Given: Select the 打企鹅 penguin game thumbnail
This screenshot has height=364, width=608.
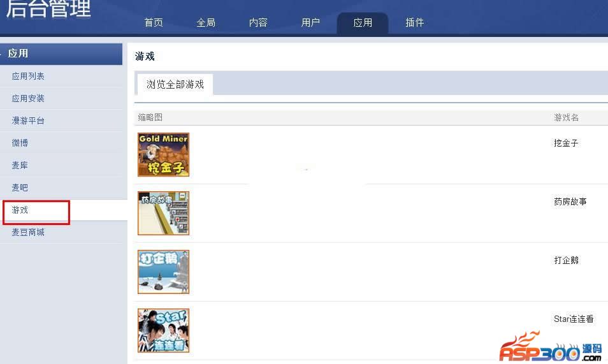Looking at the screenshot, I should tap(163, 272).
